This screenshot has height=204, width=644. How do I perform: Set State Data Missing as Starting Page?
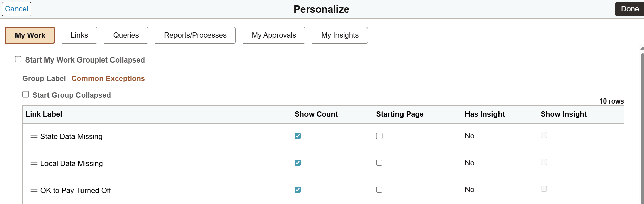(x=379, y=136)
